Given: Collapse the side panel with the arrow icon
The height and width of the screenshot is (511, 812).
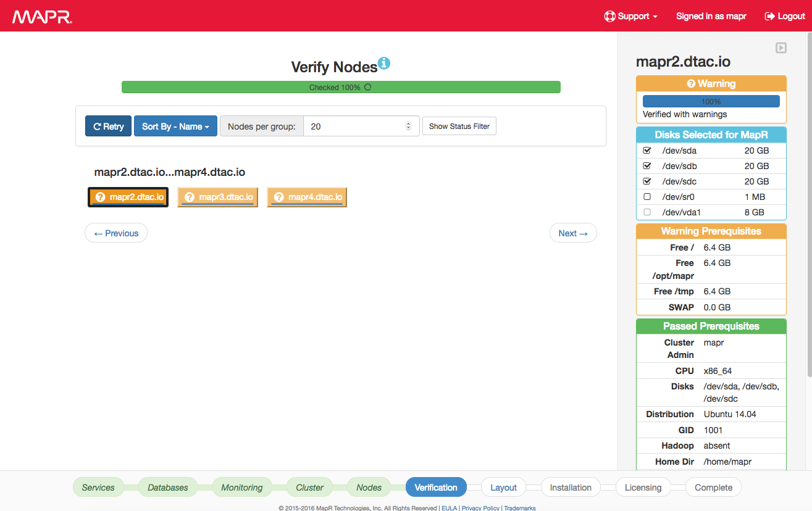Looking at the screenshot, I should pos(781,48).
